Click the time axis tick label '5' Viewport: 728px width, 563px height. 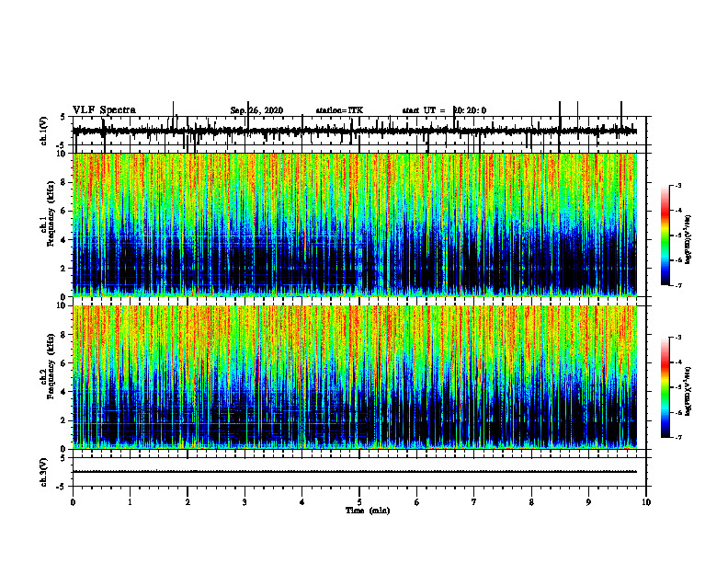pyautogui.click(x=359, y=502)
